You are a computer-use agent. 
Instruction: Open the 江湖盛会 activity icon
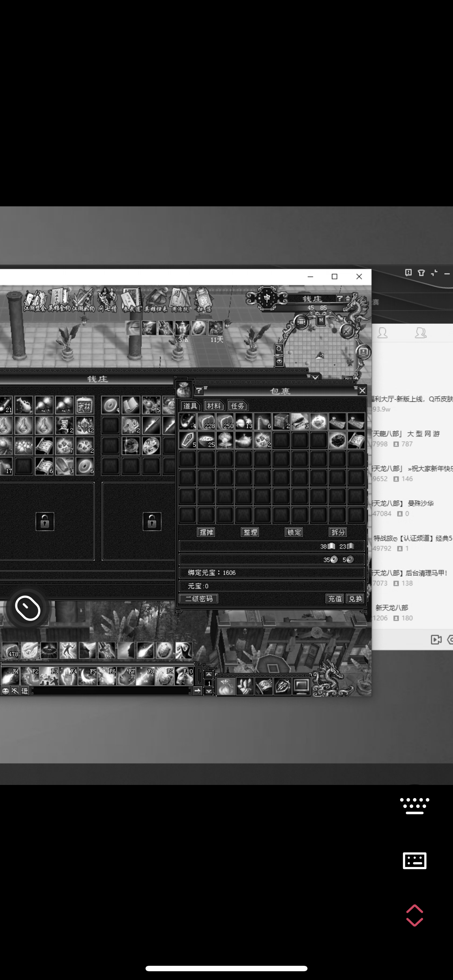tap(35, 300)
